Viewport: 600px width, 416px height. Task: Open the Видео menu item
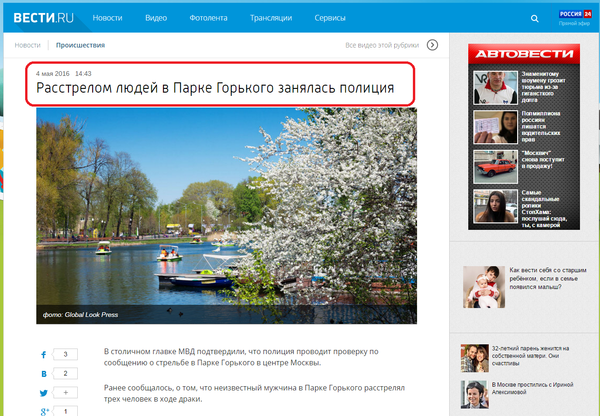[155, 19]
